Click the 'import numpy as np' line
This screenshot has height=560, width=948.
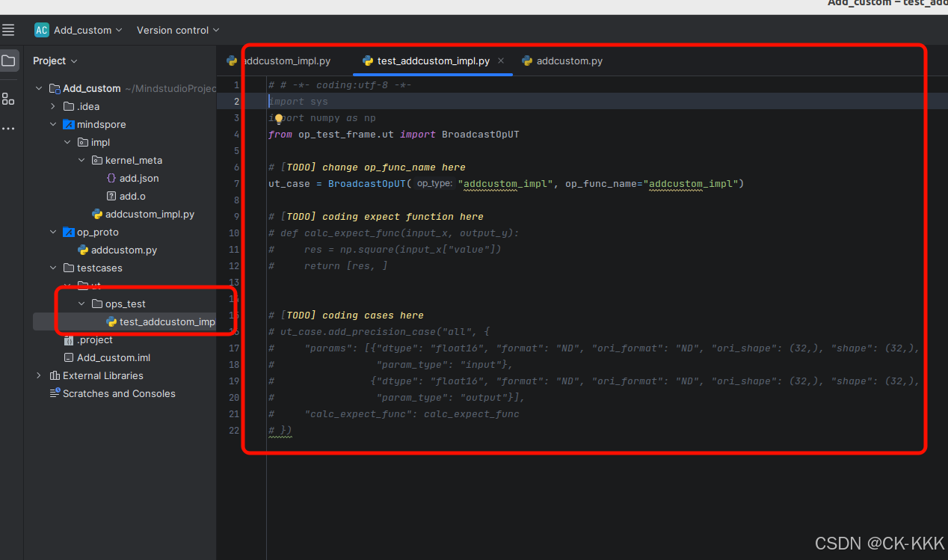[x=322, y=118]
